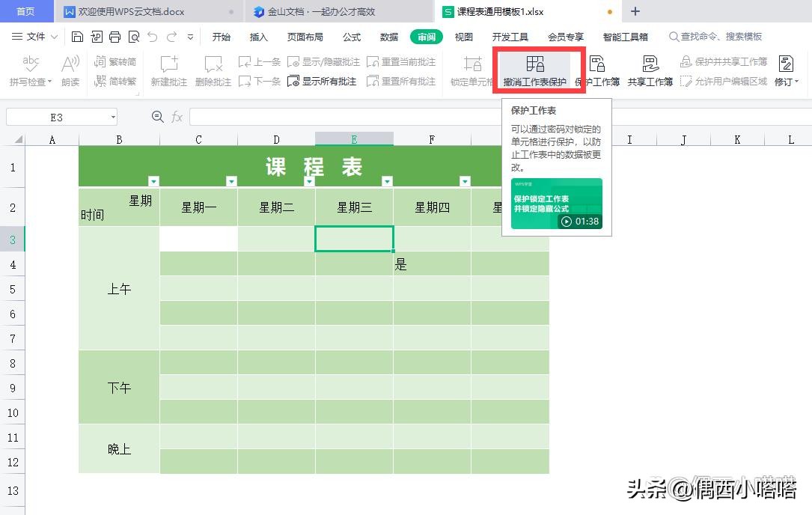Open the filter dropdown on 星期三 column
This screenshot has height=515, width=812.
[387, 181]
